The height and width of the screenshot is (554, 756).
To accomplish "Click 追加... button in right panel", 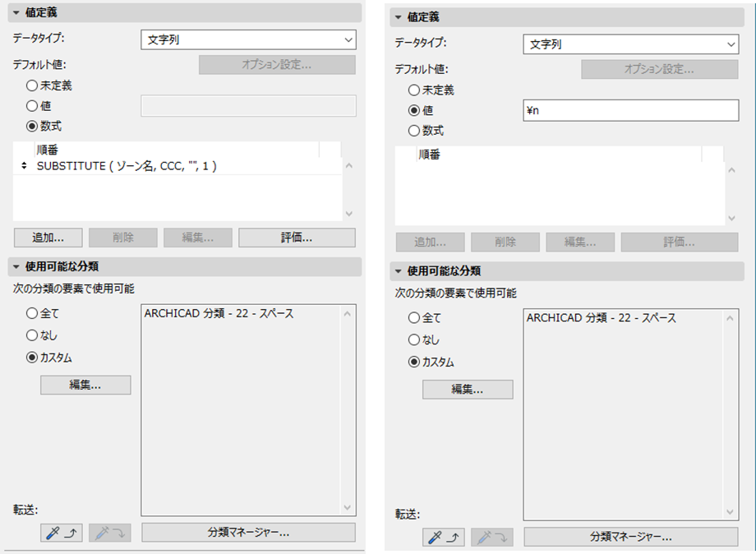I will (430, 242).
